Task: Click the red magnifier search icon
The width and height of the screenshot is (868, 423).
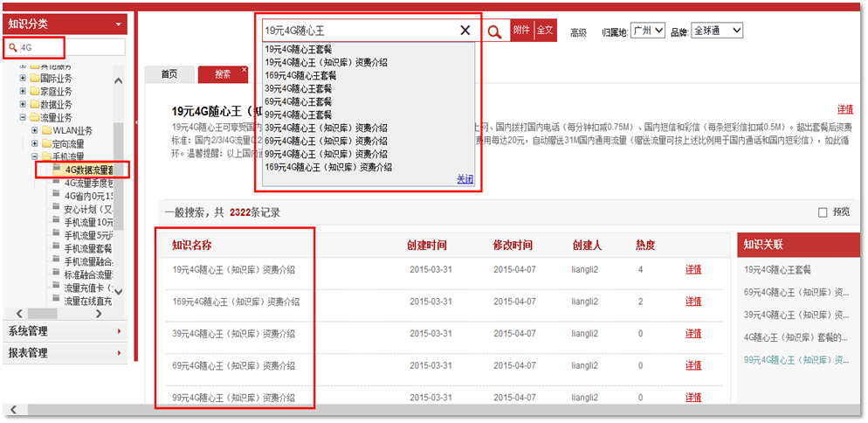Action: 495,31
